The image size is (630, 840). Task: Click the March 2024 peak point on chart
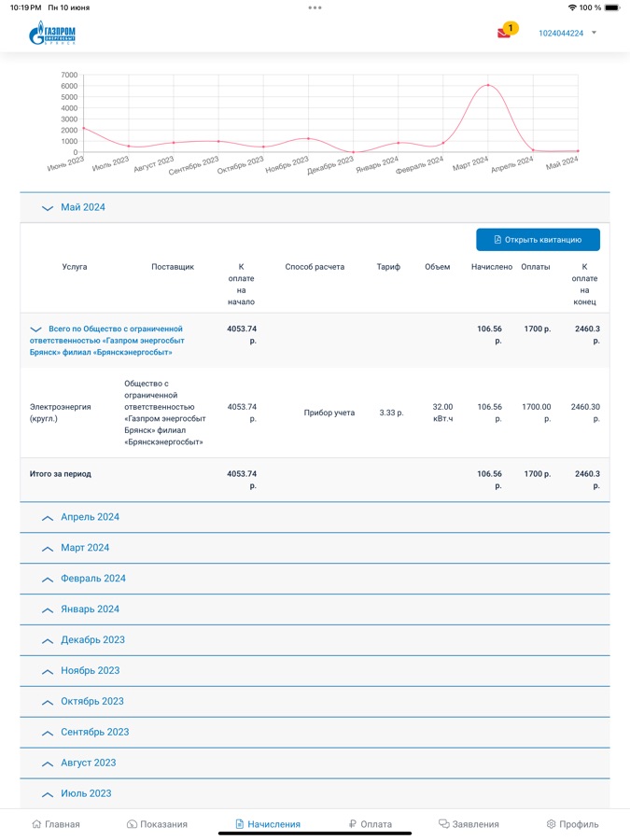point(487,86)
